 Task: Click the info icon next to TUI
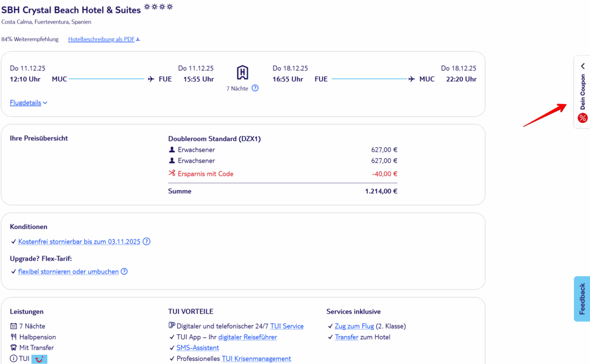point(13,359)
